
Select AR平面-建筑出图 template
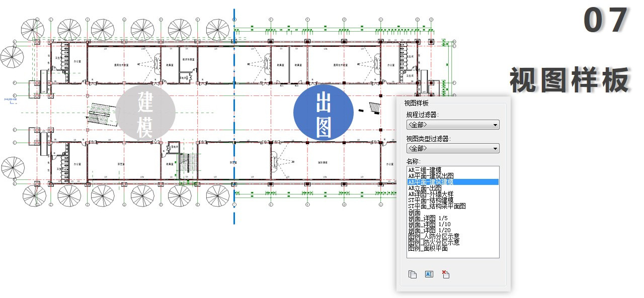(x=431, y=176)
